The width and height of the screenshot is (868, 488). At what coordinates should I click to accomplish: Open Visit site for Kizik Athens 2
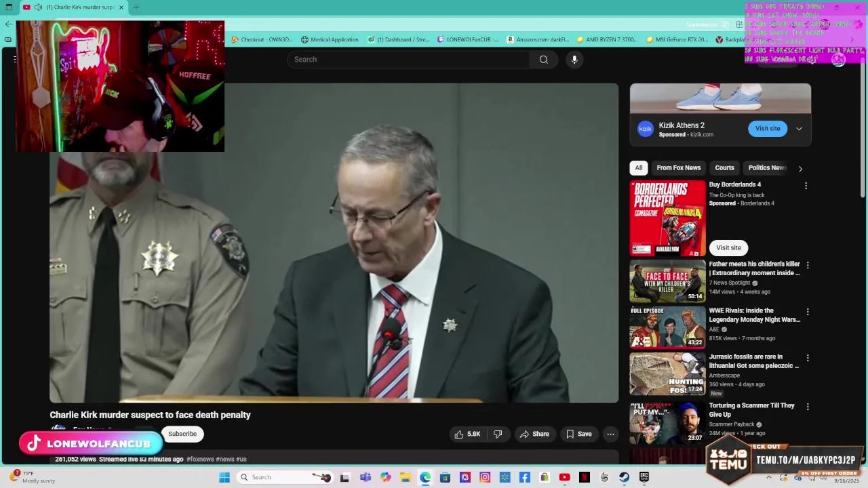tap(768, 128)
